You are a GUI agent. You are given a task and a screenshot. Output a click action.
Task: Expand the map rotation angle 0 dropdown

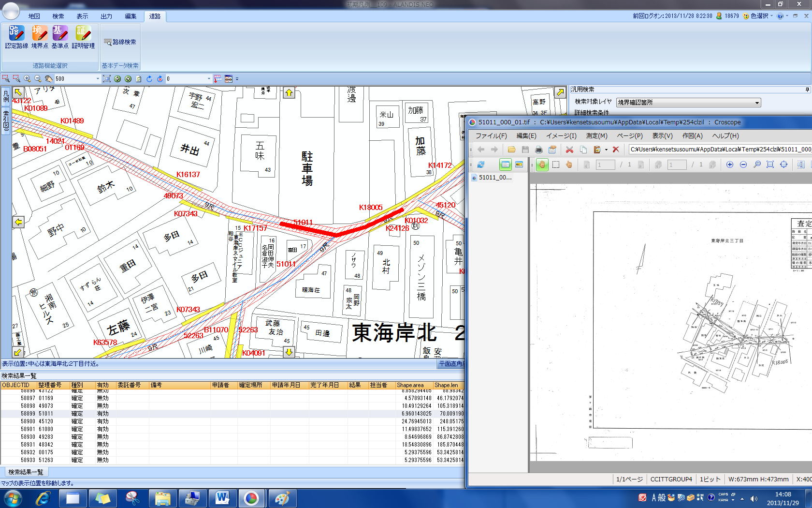click(x=209, y=79)
